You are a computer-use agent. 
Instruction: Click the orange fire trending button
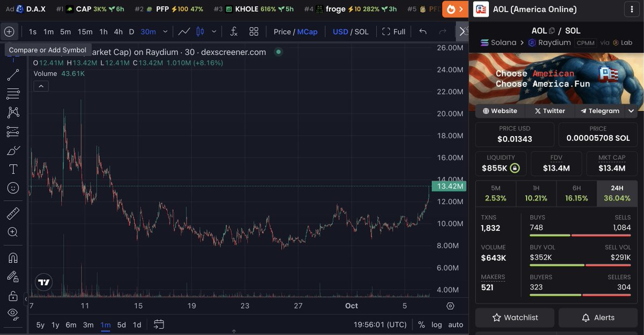click(x=455, y=9)
